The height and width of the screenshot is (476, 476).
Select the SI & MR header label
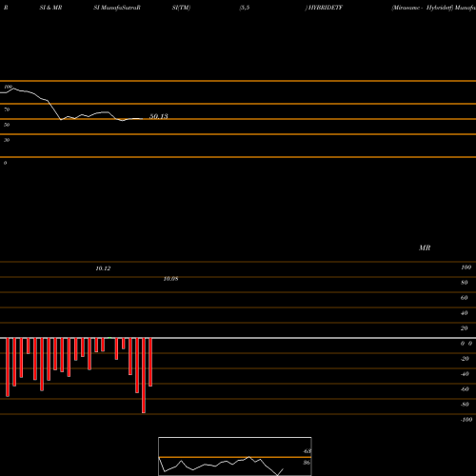point(50,8)
